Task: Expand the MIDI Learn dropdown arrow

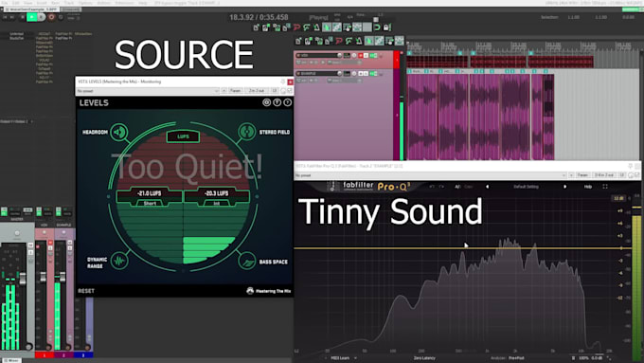Action: pos(355,358)
